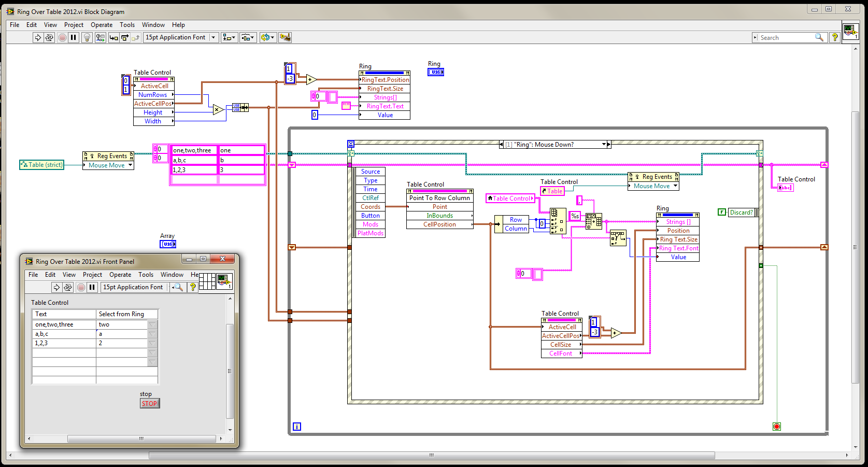
Task: Open the Align Objects dropdown
Action: pyautogui.click(x=229, y=37)
